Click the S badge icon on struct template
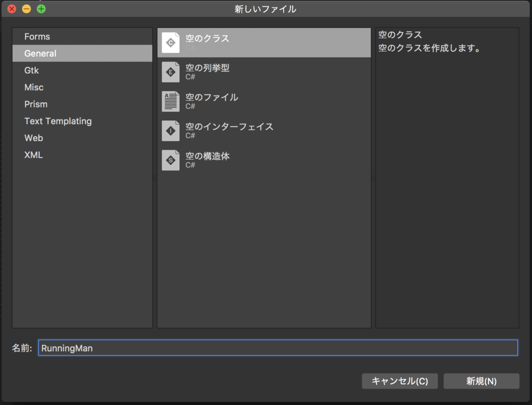This screenshot has height=405, width=532. click(171, 160)
